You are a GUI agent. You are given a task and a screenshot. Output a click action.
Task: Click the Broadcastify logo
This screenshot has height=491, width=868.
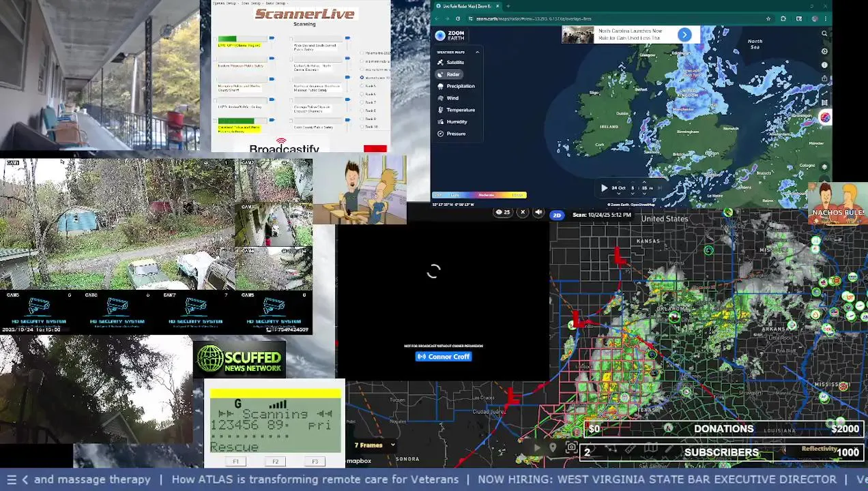(284, 147)
